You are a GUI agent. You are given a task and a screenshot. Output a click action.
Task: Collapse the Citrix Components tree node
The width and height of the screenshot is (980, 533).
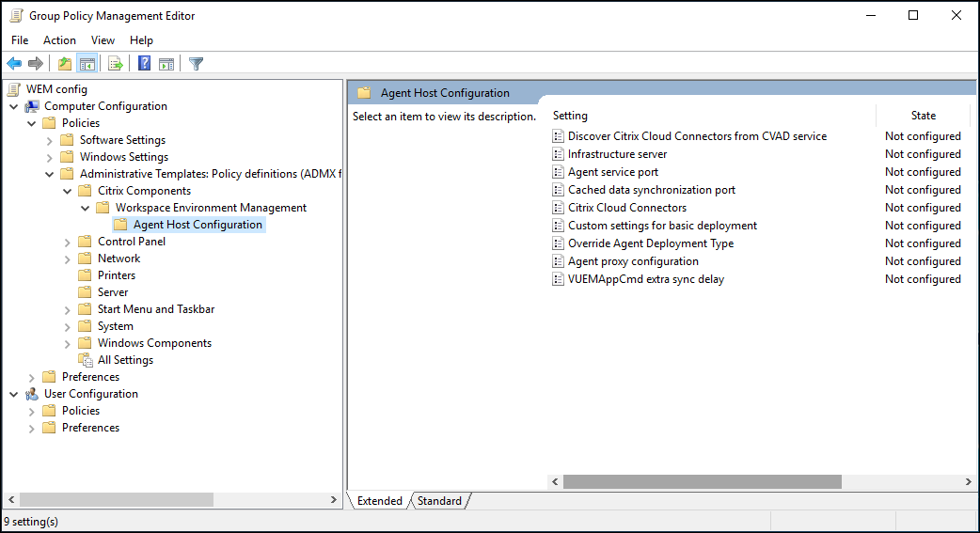68,191
